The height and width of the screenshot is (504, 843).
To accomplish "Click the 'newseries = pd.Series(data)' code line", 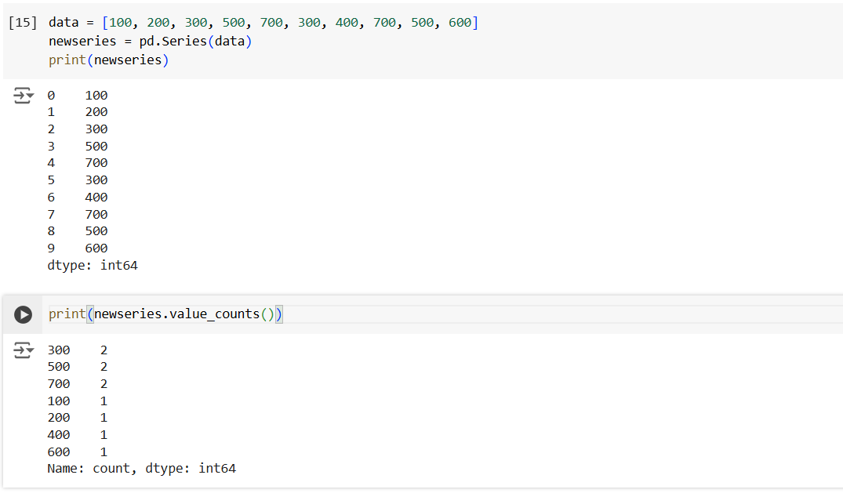I will (x=150, y=41).
